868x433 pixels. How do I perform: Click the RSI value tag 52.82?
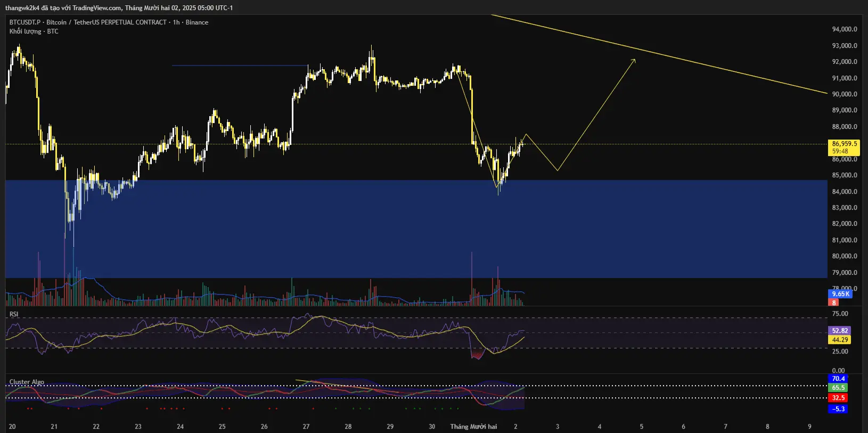(x=840, y=331)
